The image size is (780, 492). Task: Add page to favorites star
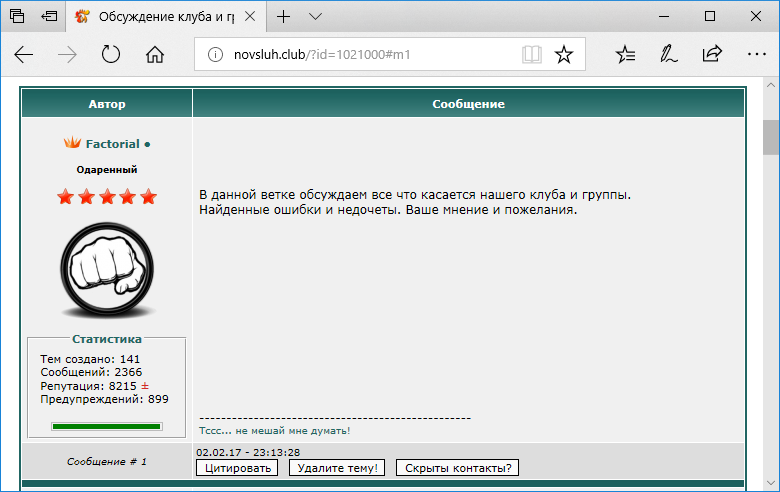click(564, 54)
